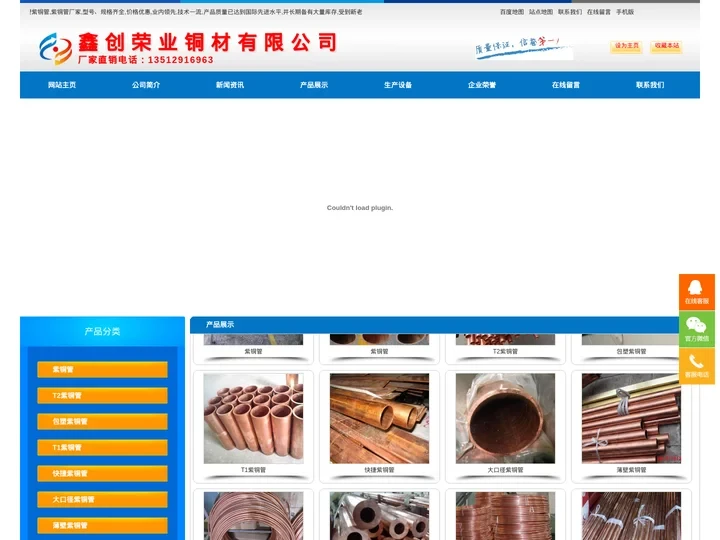Click the 联系我们 top utility link
The height and width of the screenshot is (540, 720).
[570, 12]
